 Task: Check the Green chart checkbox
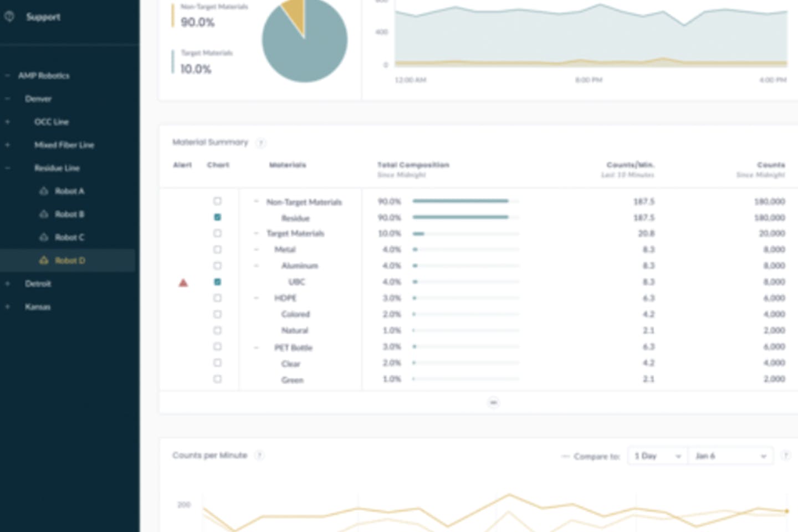(x=217, y=379)
